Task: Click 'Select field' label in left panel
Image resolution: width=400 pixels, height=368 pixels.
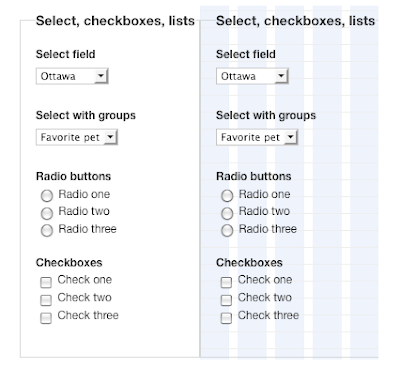Action: pos(66,54)
